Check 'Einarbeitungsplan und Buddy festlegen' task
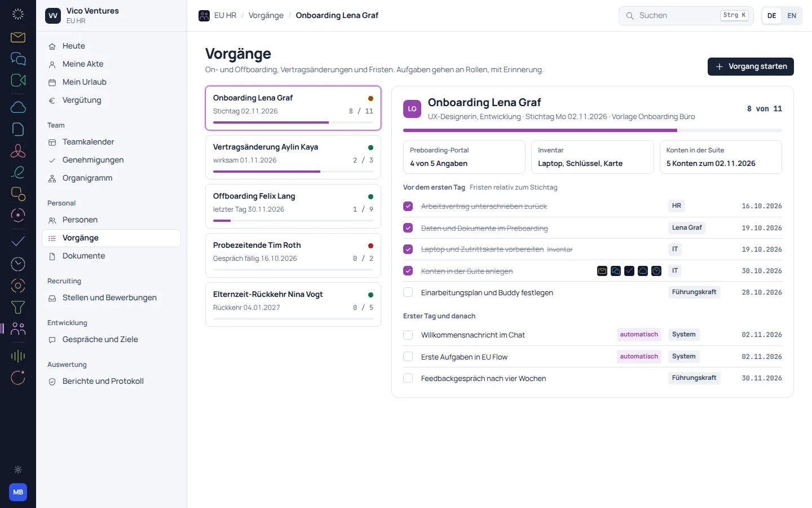Viewport: 812px width, 508px height. click(x=408, y=292)
